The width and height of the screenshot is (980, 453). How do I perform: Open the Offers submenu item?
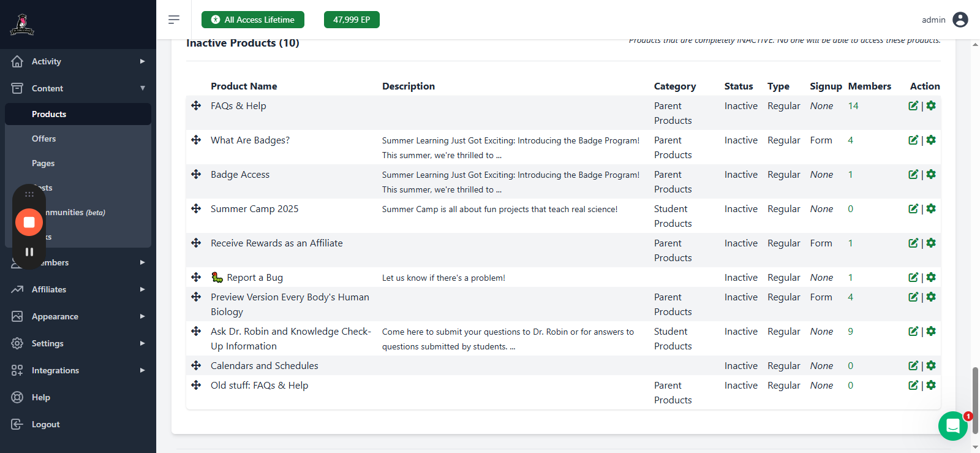(x=43, y=139)
